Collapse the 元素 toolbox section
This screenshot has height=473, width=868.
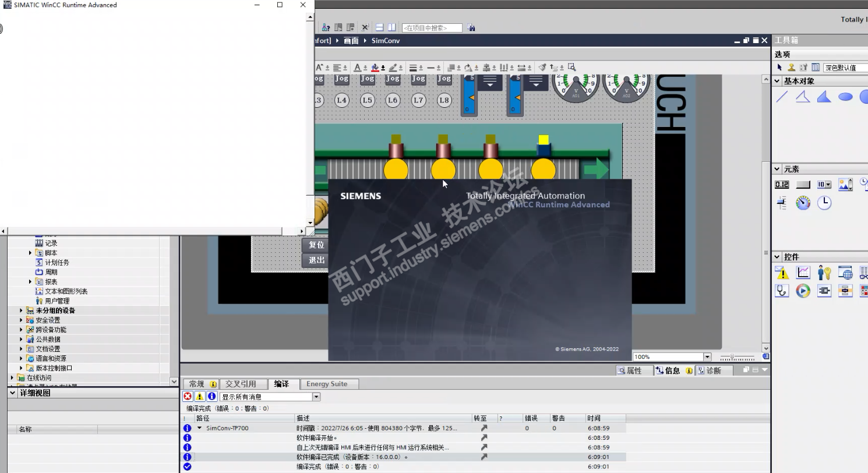click(778, 169)
